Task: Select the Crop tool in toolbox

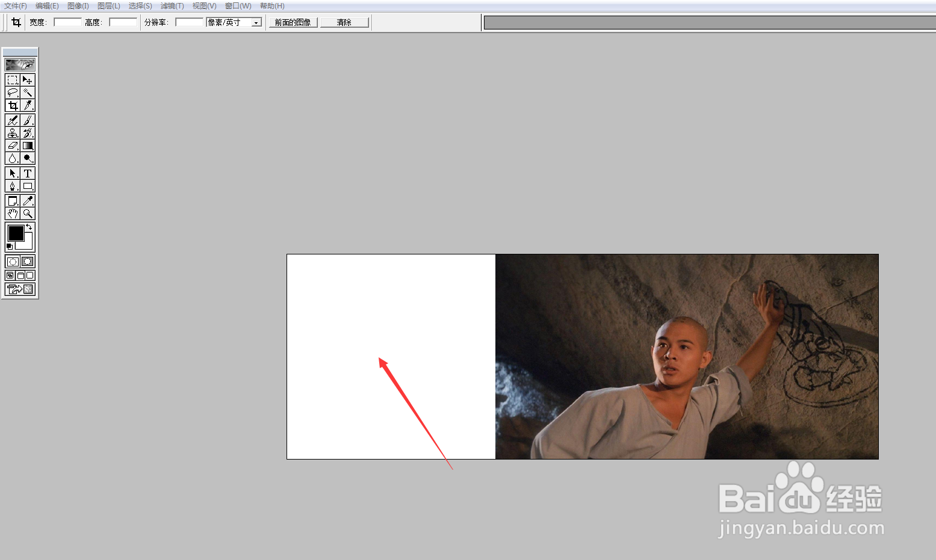Action: [x=13, y=105]
